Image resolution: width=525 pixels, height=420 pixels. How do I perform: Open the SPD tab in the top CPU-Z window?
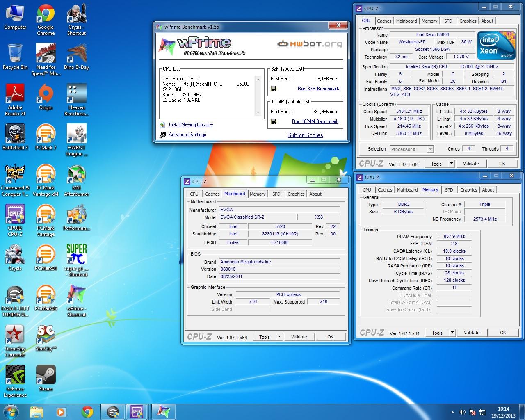448,21
